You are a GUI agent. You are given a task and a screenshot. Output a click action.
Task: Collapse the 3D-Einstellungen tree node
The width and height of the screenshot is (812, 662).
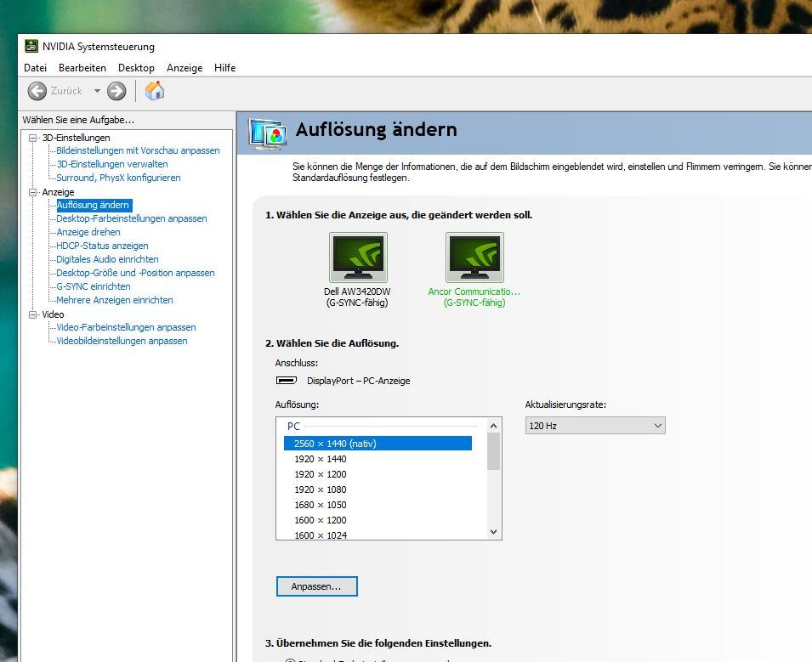coord(32,138)
